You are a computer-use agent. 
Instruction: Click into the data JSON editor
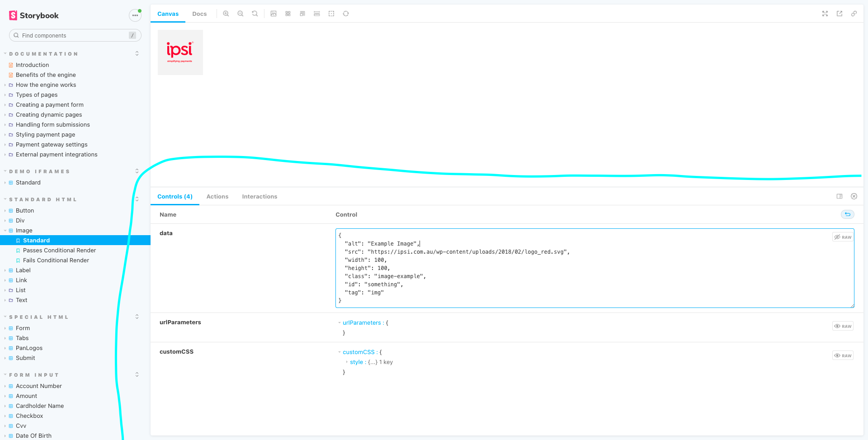pyautogui.click(x=594, y=268)
